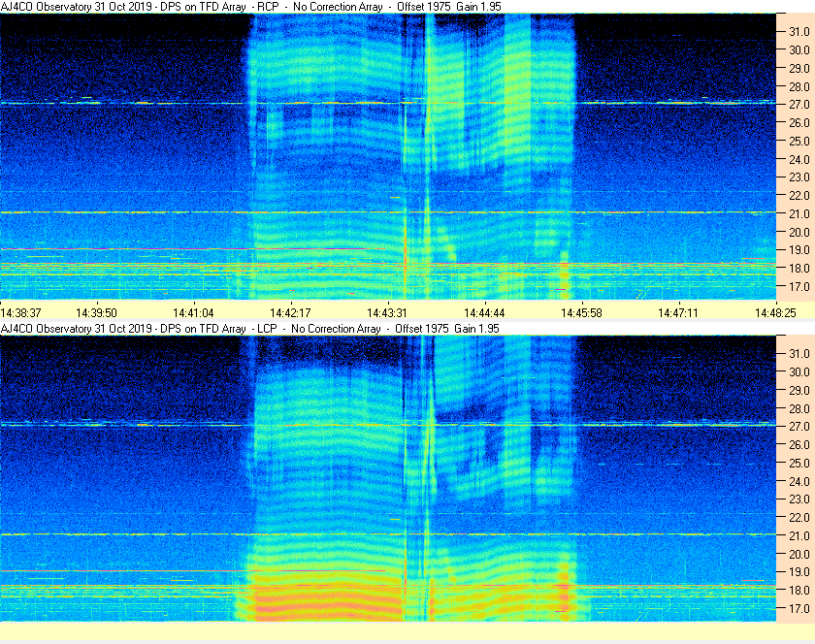815x644 pixels.
Task: Pick the 31.0 frequency label in LCP panel
Action: [x=799, y=353]
